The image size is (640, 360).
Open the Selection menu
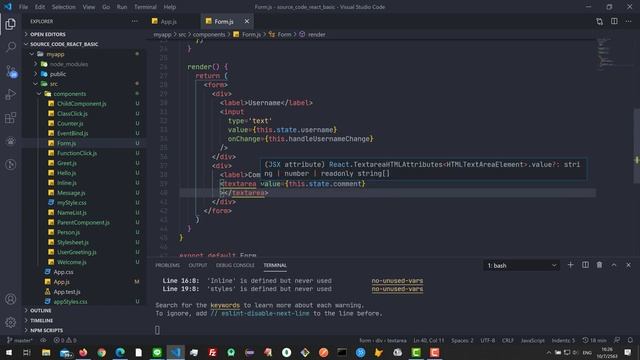point(64,7)
